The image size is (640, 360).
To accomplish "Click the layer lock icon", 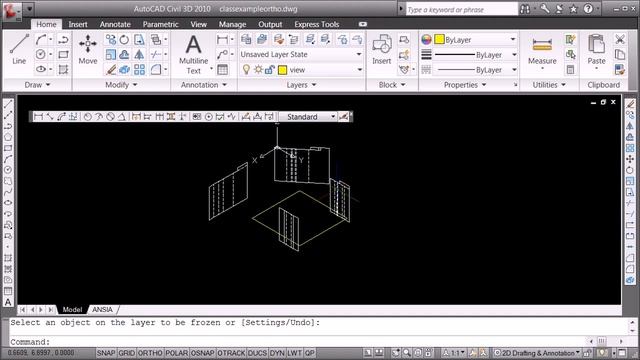I will 269,70.
